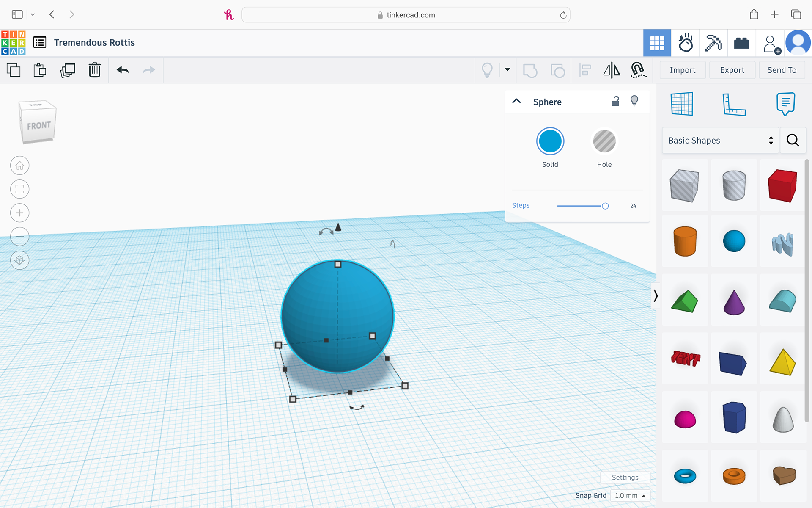Screen dimensions: 812x508
Task: Click the Align tool icon
Action: 585,70
